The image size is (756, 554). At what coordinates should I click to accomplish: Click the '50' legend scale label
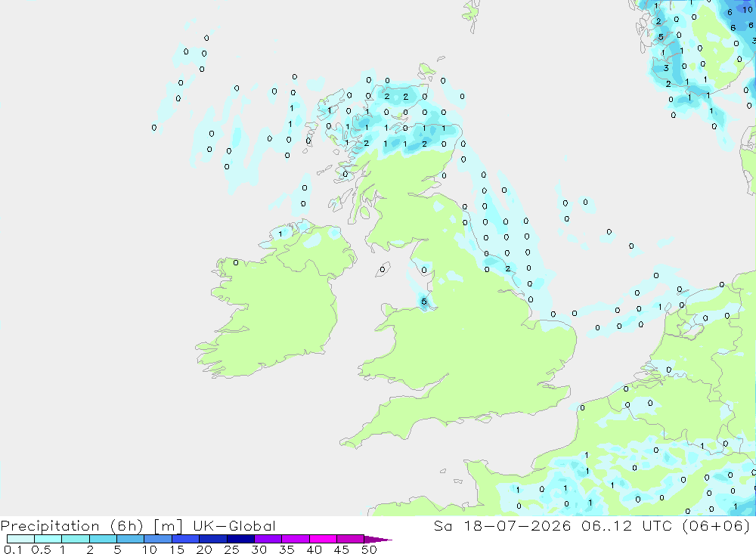[369, 549]
